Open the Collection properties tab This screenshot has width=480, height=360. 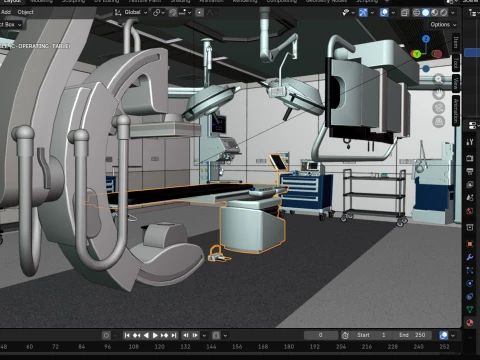click(470, 227)
